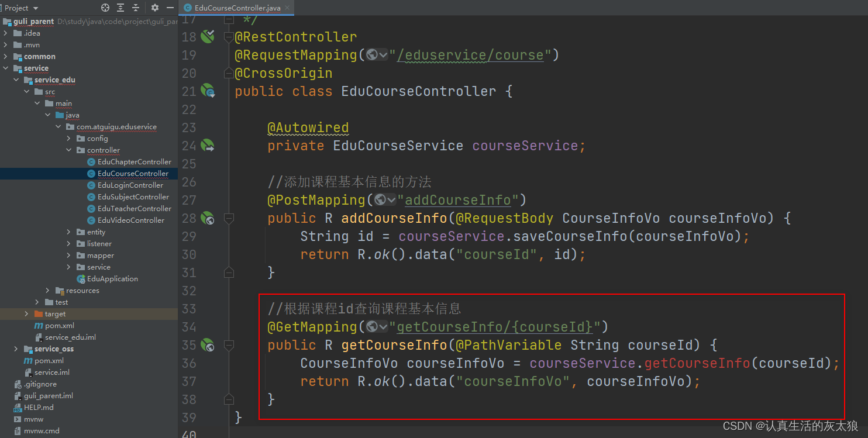This screenshot has height=438, width=868.
Task: Select EduTeacherController in the project tree
Action: click(135, 209)
